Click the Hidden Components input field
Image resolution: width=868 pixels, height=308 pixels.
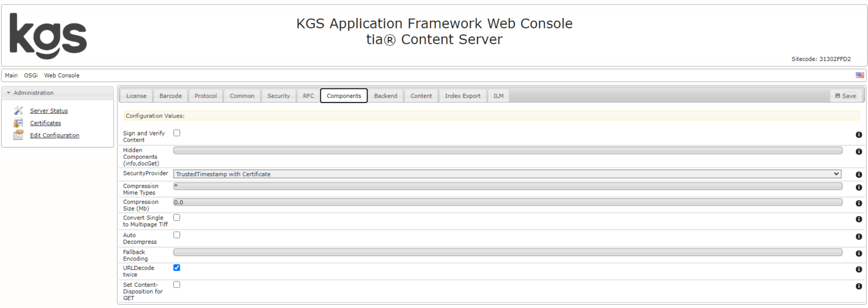pyautogui.click(x=508, y=151)
